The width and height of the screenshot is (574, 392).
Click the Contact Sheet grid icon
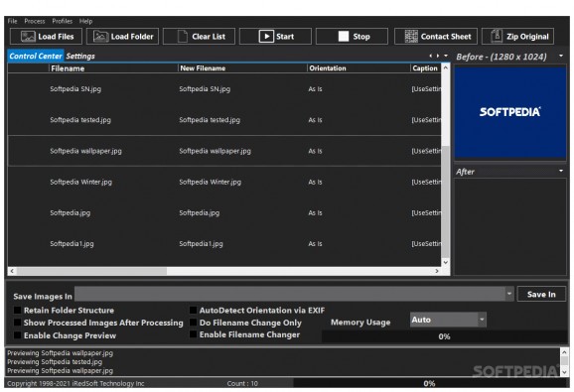coord(411,36)
